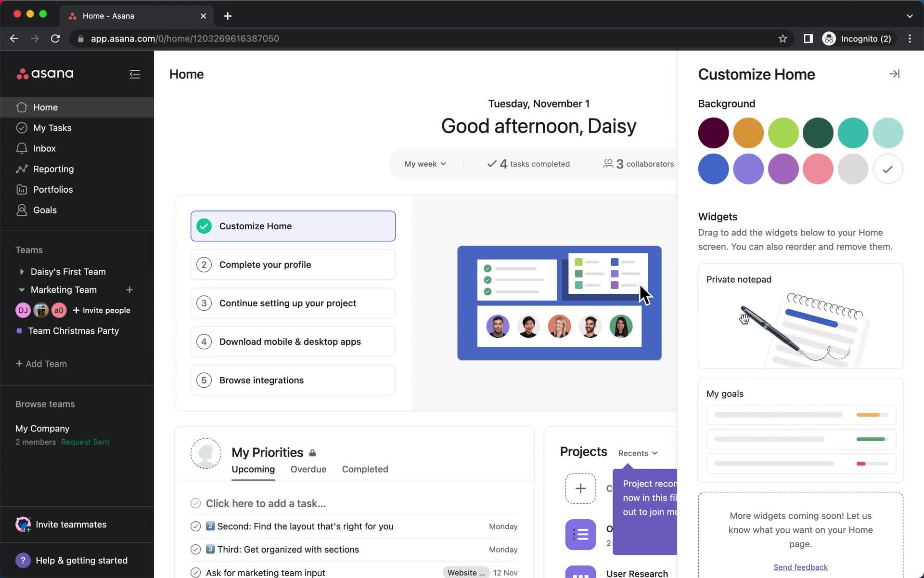Open My Tasks in the sidebar
Viewport: 924px width, 578px height.
click(77, 128)
